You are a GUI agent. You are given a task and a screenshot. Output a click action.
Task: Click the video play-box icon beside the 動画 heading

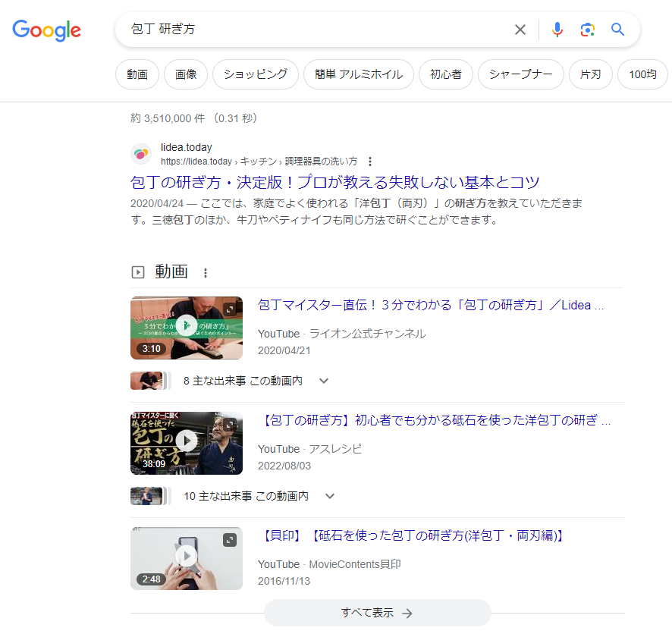point(137,272)
